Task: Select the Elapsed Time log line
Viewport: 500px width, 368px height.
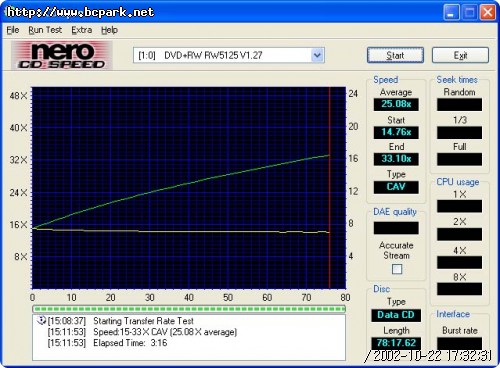Action: [x=107, y=343]
